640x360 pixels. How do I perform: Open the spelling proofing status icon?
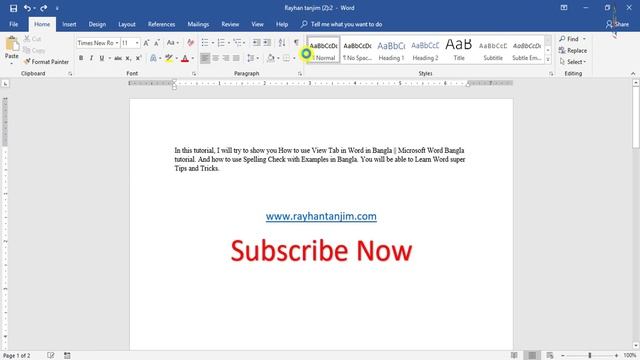tap(51, 356)
